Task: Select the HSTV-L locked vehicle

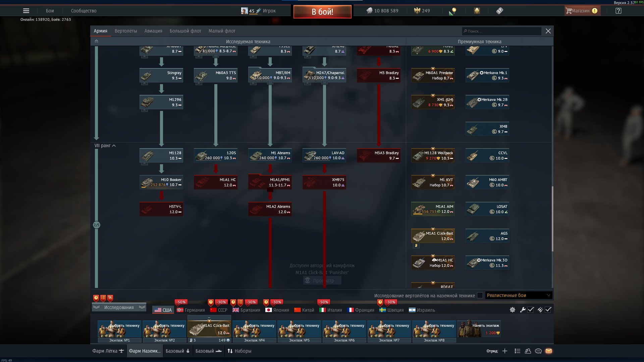Action: click(x=161, y=209)
